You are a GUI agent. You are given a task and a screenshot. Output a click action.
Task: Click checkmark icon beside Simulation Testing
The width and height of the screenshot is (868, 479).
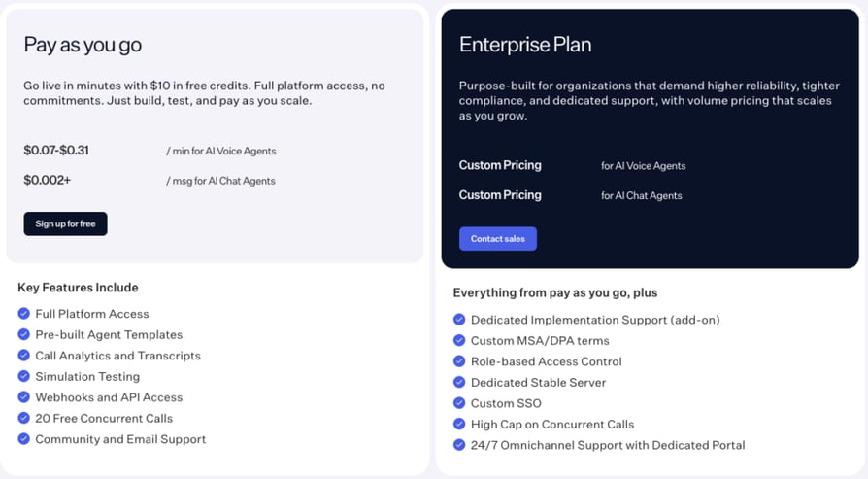pos(24,376)
